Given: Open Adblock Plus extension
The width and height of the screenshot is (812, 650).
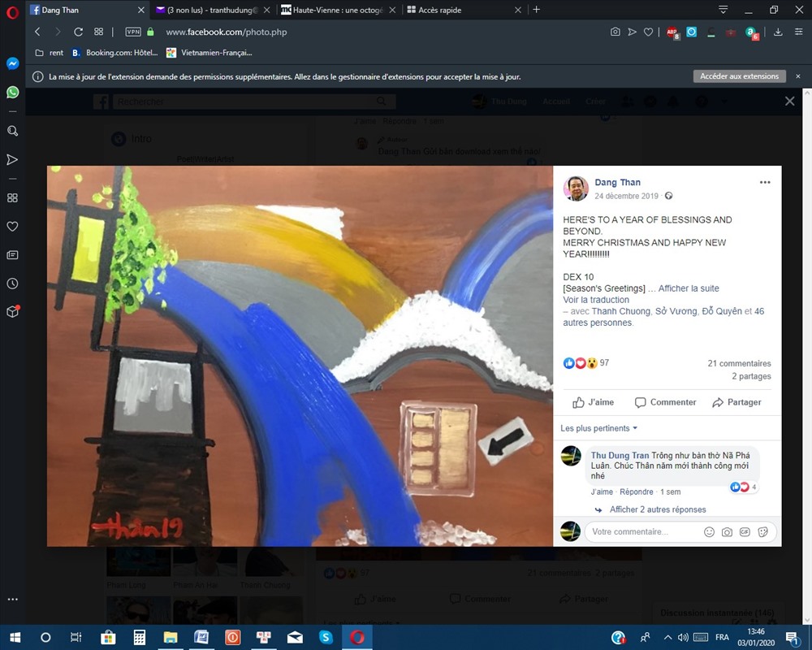Looking at the screenshot, I should pos(672,32).
